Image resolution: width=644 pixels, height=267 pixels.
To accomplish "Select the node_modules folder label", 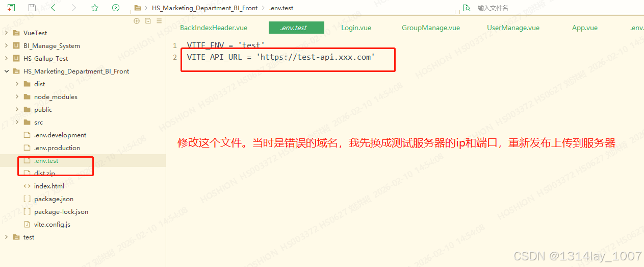I will point(56,96).
